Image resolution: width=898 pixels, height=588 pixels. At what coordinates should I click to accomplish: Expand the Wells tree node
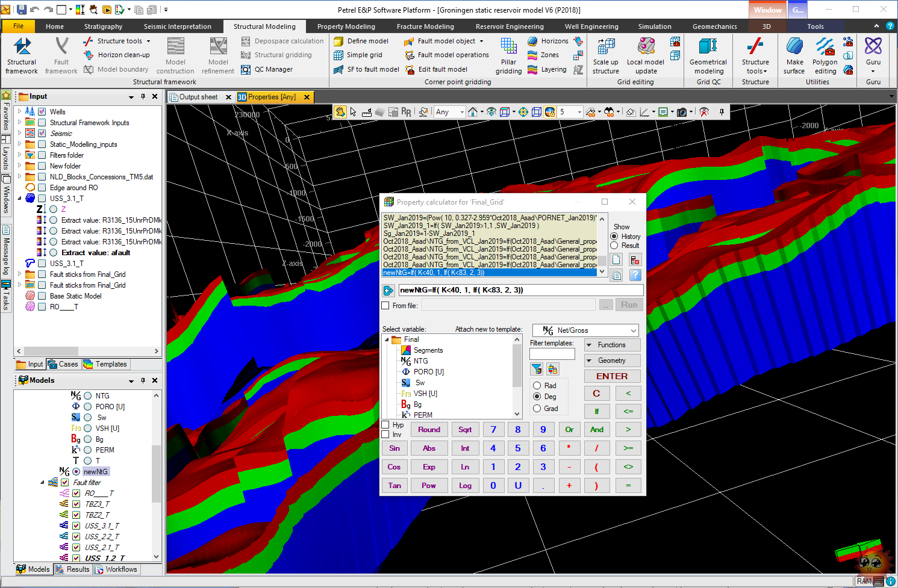tap(19, 111)
